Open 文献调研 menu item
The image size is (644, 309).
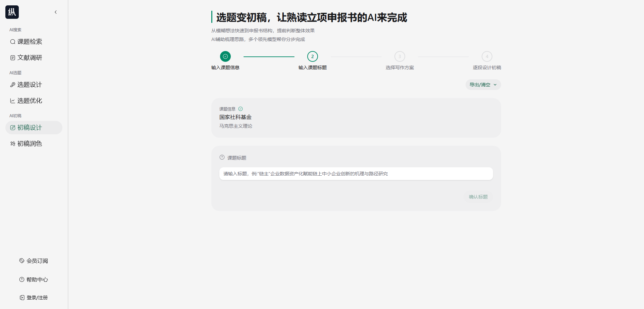34,58
